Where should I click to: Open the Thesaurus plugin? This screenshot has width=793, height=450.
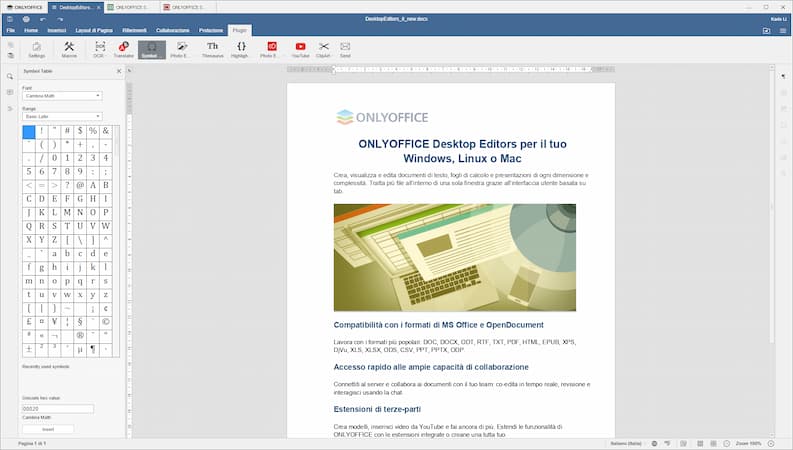pos(212,49)
